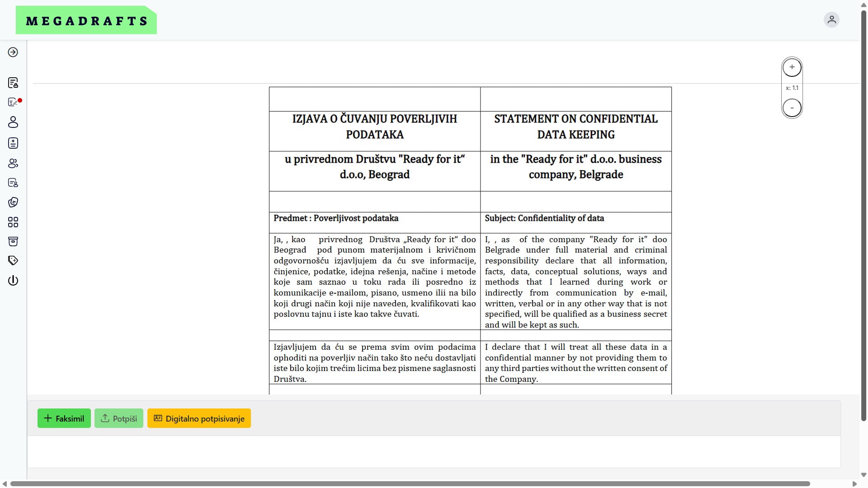Click the stacked papers sidebar icon

(x=13, y=202)
